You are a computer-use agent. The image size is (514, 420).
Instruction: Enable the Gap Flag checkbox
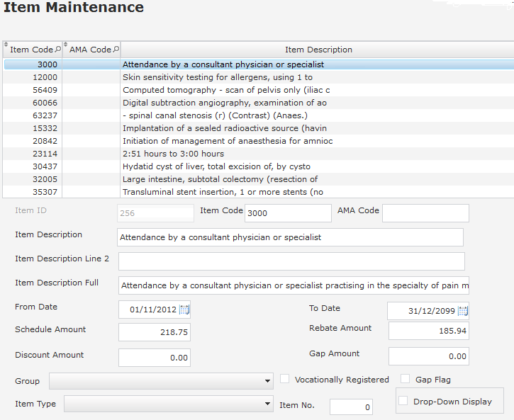405,379
